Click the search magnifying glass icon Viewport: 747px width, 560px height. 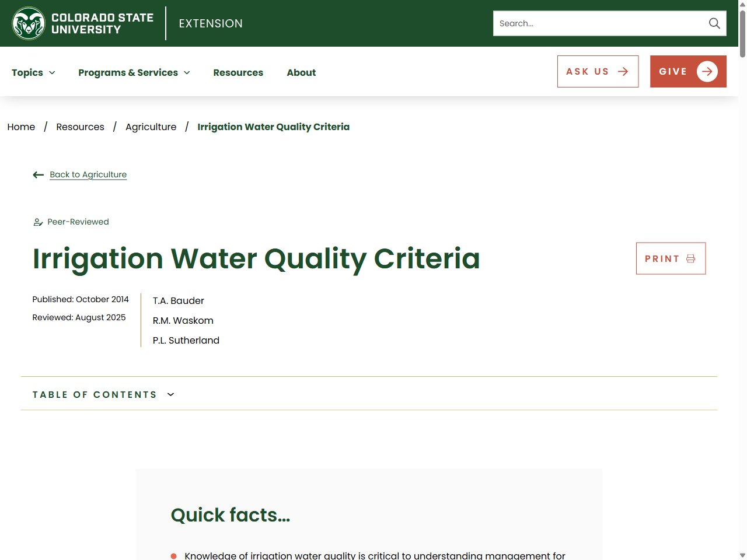714,23
